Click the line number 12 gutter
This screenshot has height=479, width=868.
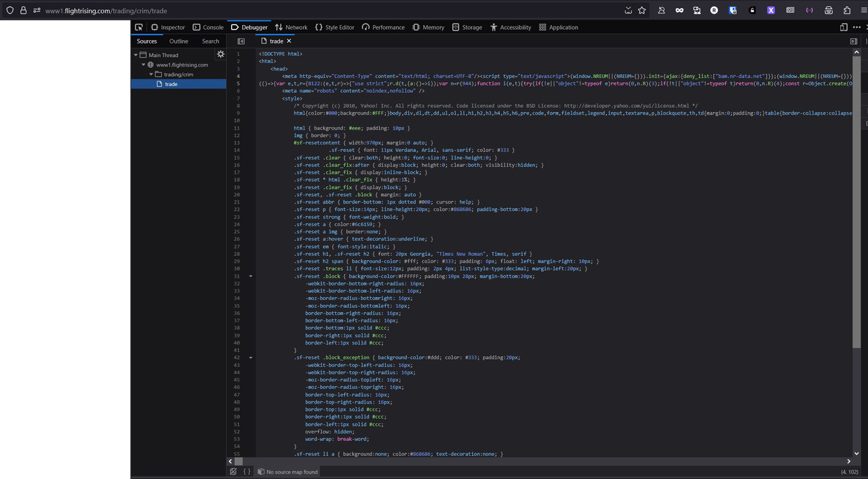[x=237, y=135]
